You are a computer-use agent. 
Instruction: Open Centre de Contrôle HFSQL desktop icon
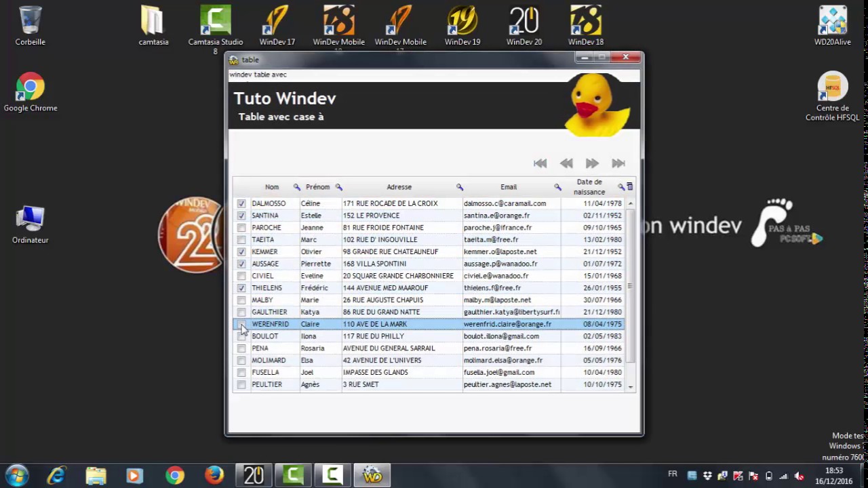[833, 97]
